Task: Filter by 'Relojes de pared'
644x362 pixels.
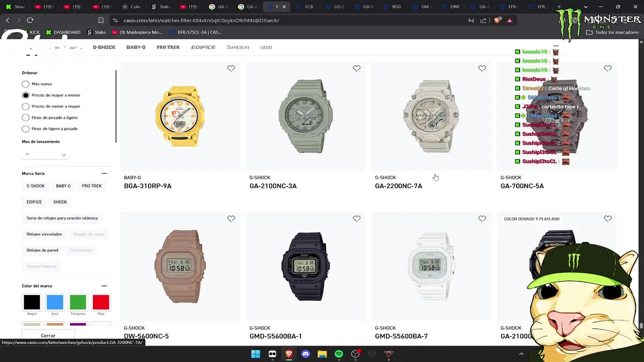Action: (x=42, y=250)
